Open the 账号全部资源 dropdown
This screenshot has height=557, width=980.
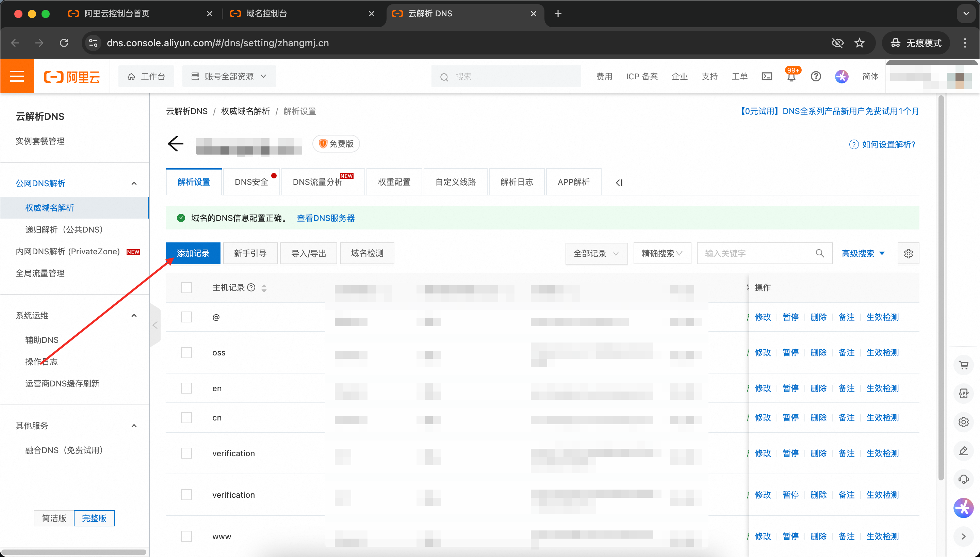pyautogui.click(x=229, y=76)
